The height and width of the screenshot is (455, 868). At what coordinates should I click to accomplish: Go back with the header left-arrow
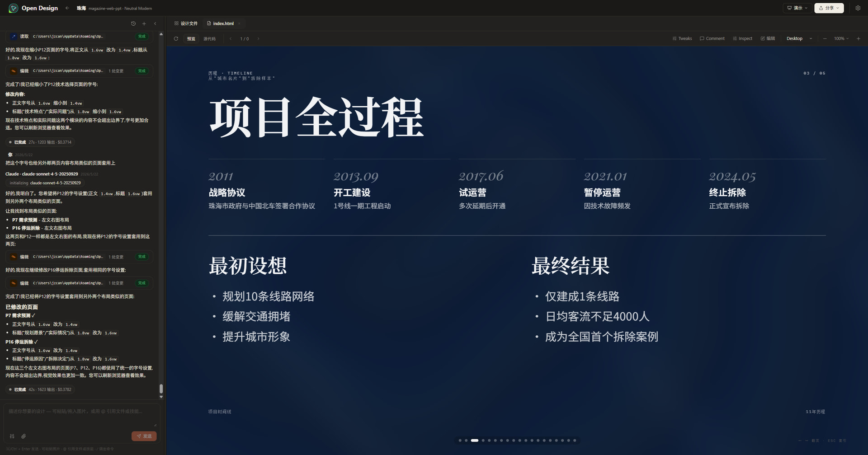pos(67,8)
